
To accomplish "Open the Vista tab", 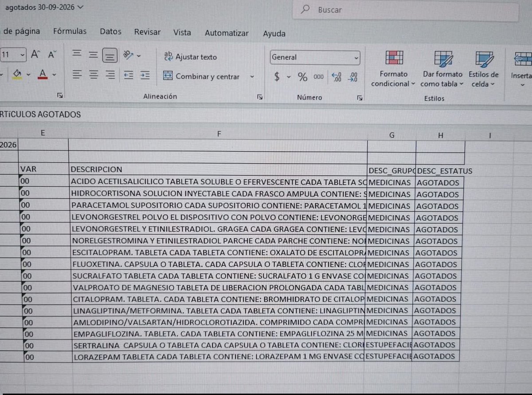I will 182,32.
